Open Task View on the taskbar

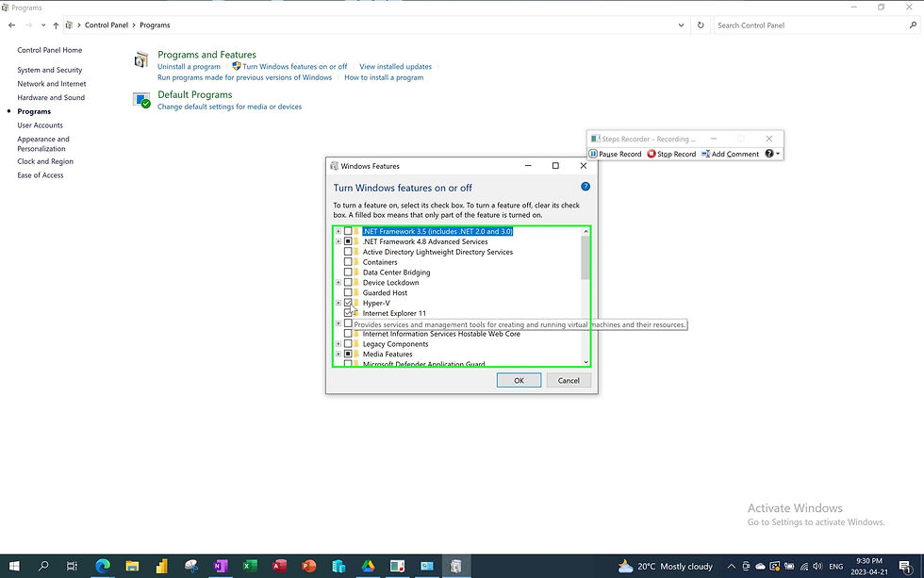click(72, 567)
